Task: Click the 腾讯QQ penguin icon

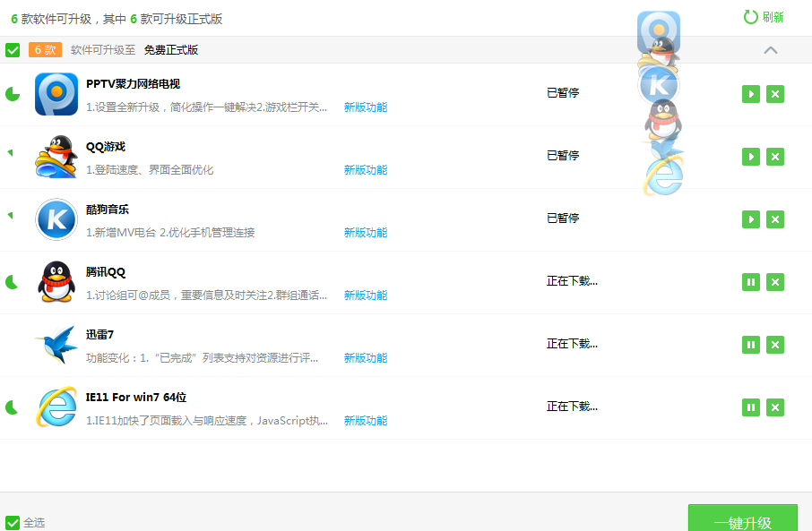Action: (56, 282)
